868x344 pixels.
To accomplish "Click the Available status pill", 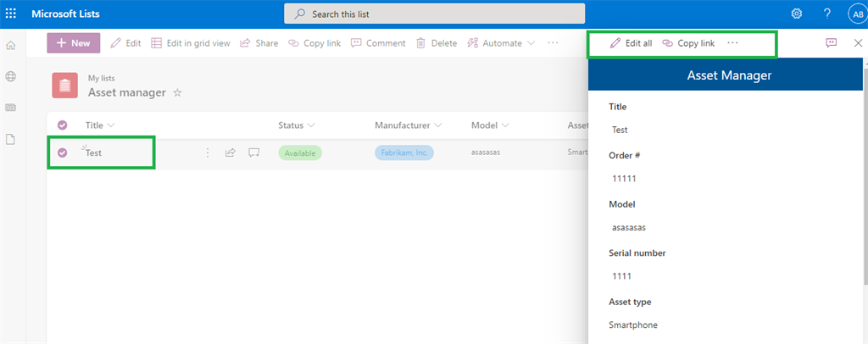I will click(x=300, y=153).
